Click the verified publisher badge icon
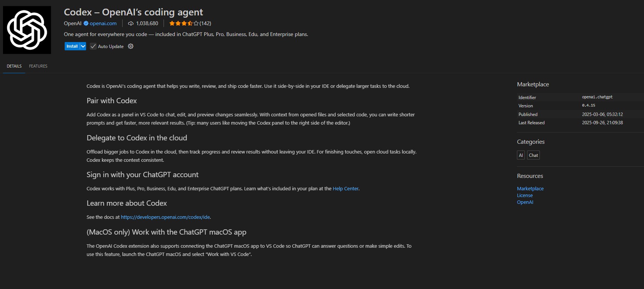Viewport: 644px width, 289px height. click(x=86, y=23)
